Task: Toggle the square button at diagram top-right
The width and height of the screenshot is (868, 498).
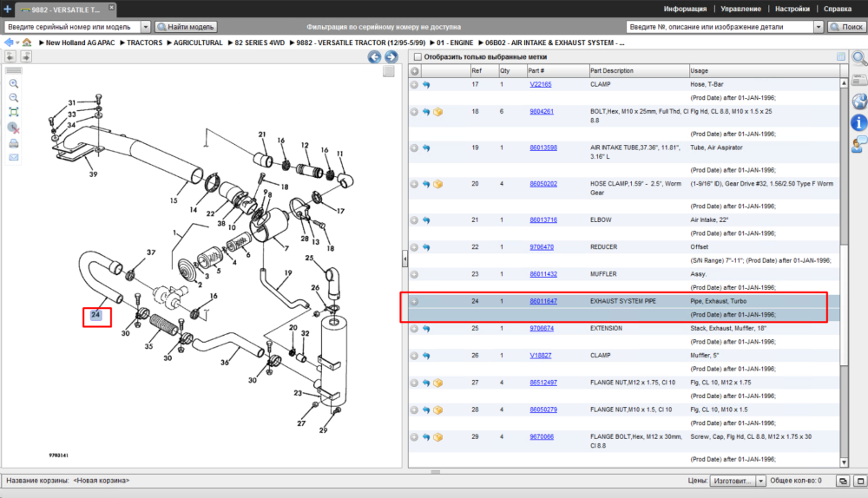Action: tap(389, 71)
